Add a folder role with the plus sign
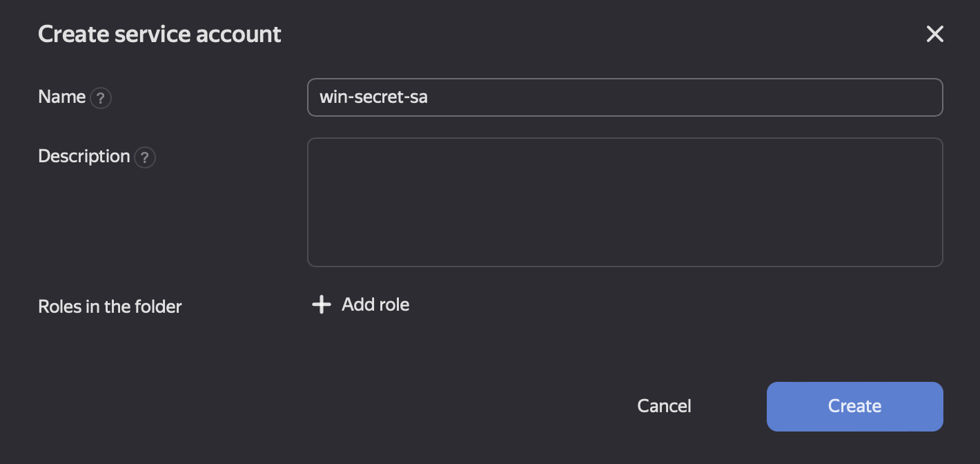Image resolution: width=980 pixels, height=464 pixels. pos(322,304)
